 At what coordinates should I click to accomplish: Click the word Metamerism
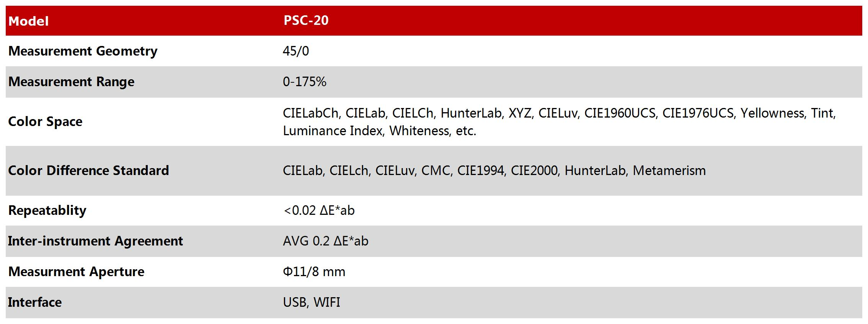pyautogui.click(x=669, y=170)
